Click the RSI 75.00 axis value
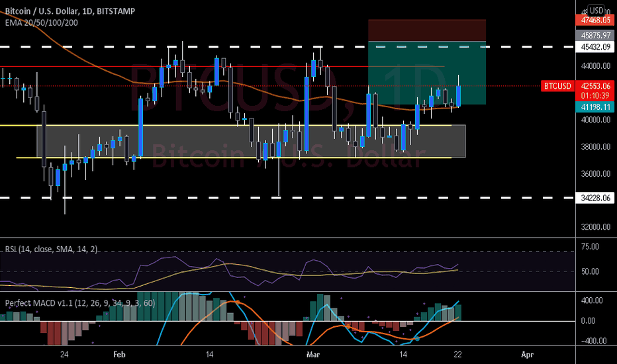Screen dimensions: 617x364 tap(590, 247)
